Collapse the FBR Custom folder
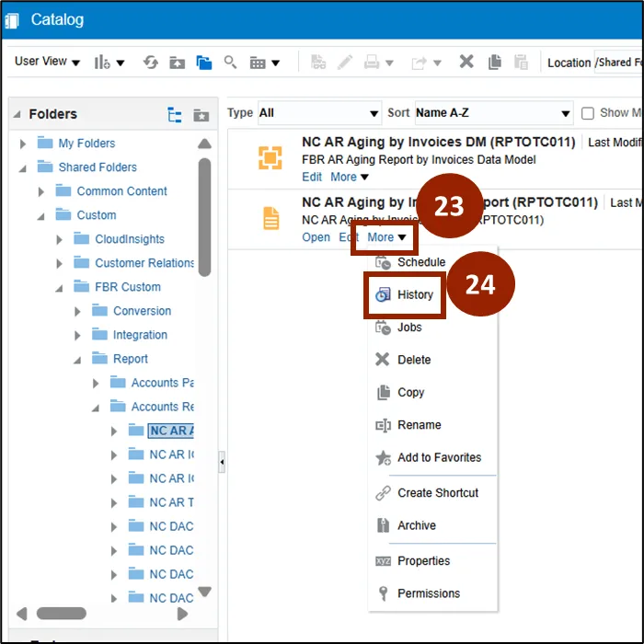 [x=59, y=288]
